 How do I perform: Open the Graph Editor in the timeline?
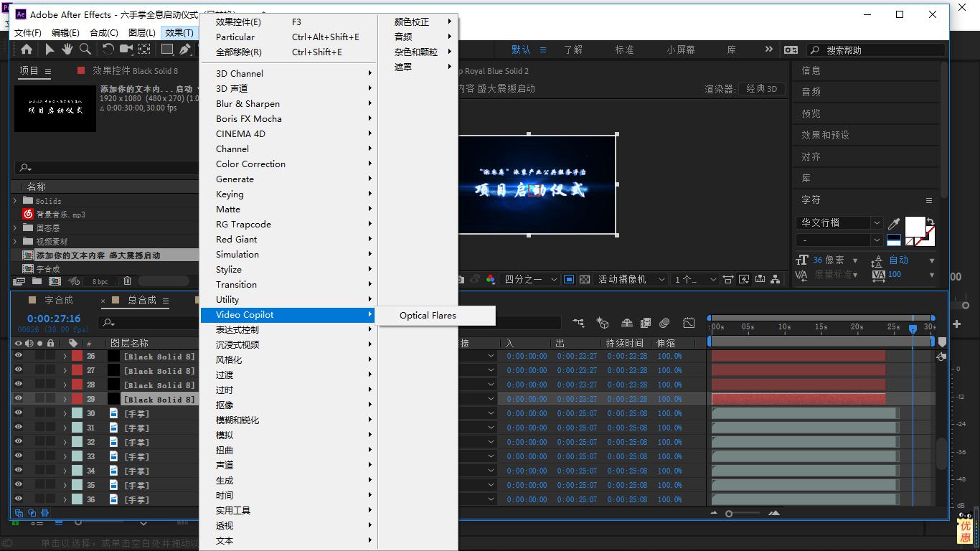coord(689,323)
